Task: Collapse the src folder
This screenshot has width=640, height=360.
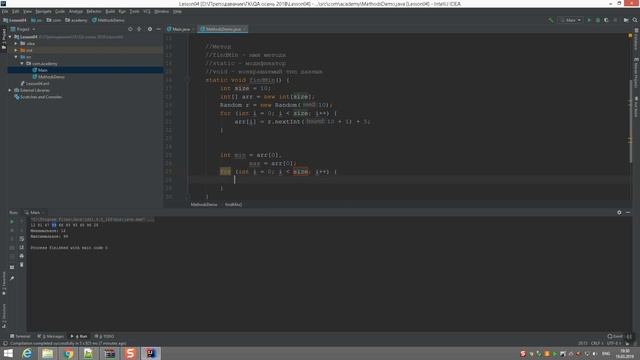Action: click(16, 57)
